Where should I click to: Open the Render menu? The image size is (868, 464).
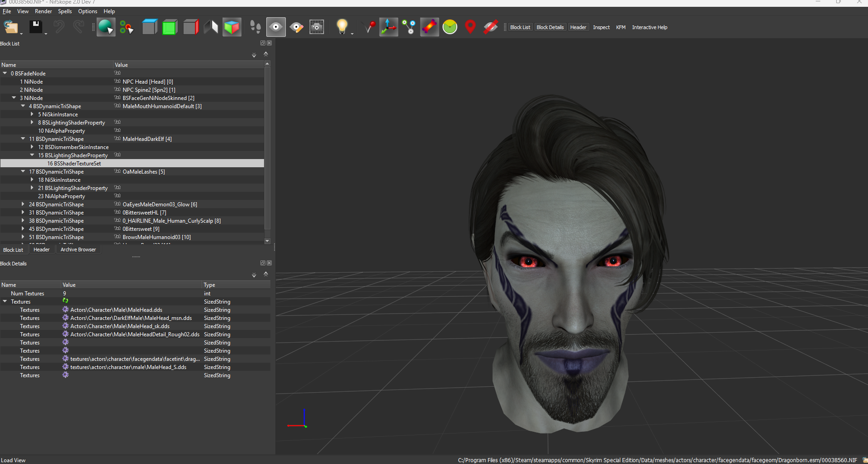click(43, 11)
